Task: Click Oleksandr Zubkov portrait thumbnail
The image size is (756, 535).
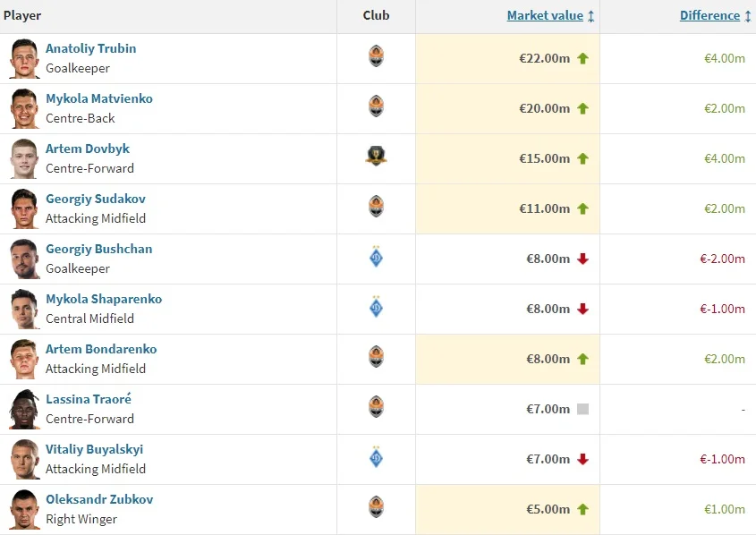Action: tap(24, 509)
